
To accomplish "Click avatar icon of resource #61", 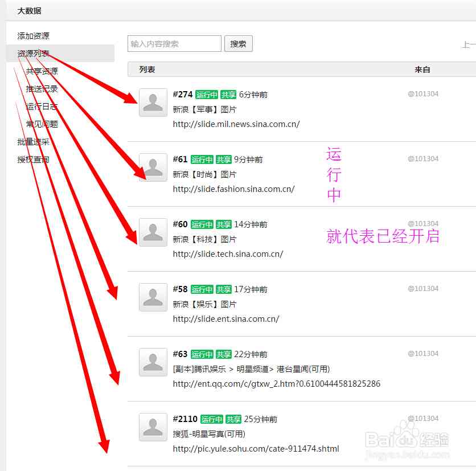I will pyautogui.click(x=153, y=167).
